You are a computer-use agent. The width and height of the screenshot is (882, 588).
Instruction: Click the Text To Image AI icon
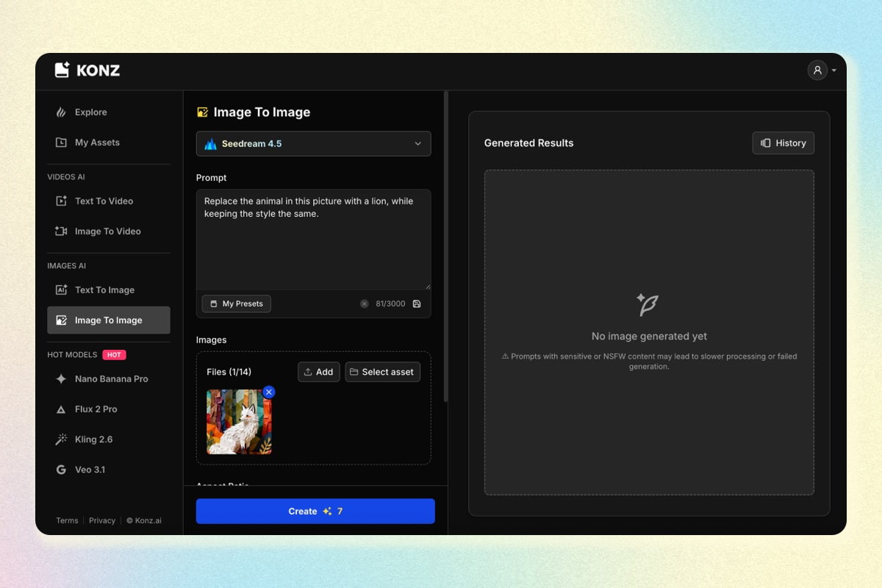pos(61,290)
